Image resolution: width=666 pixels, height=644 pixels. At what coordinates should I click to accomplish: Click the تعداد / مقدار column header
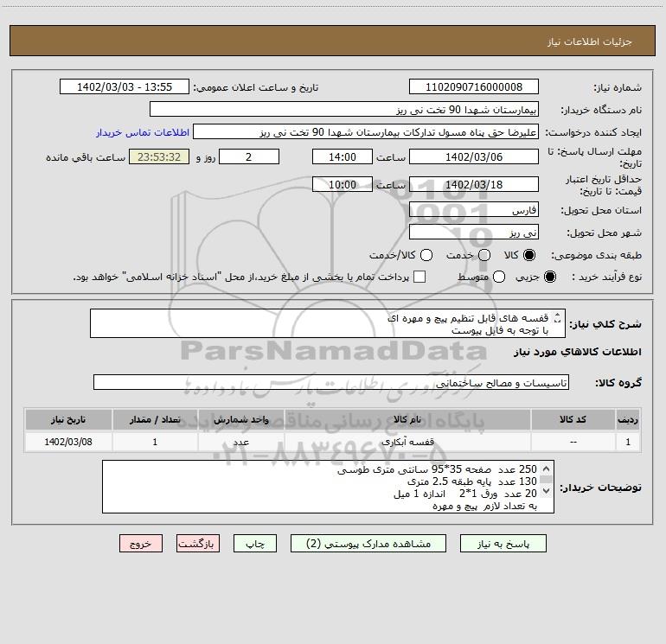(x=155, y=419)
